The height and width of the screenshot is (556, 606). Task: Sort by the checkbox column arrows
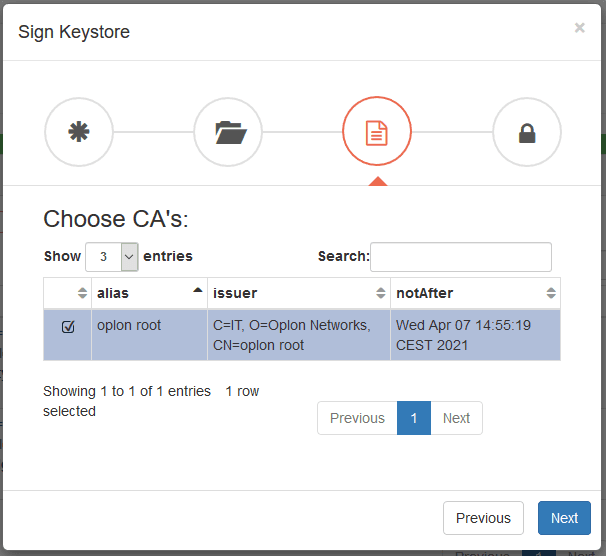pyautogui.click(x=82, y=293)
